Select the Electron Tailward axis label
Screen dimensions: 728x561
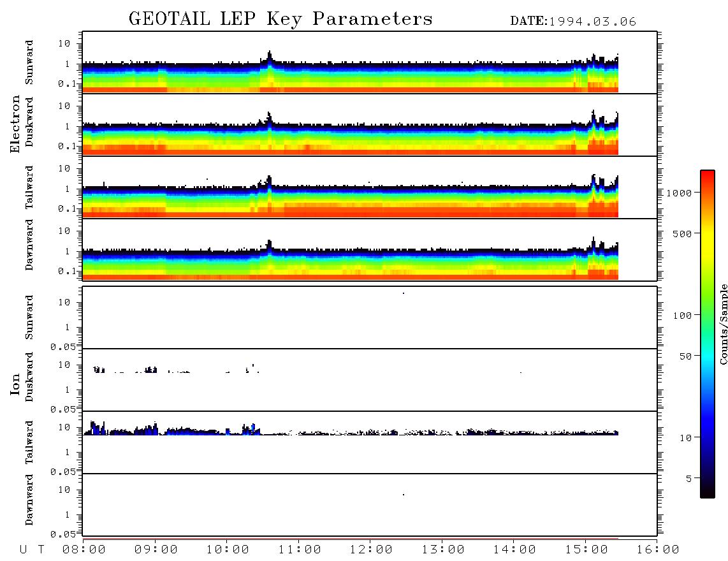coord(29,187)
